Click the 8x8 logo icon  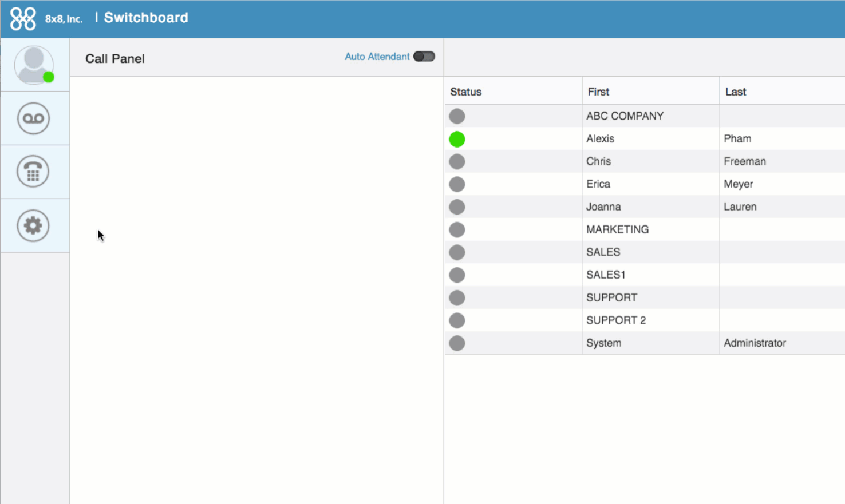tap(23, 18)
